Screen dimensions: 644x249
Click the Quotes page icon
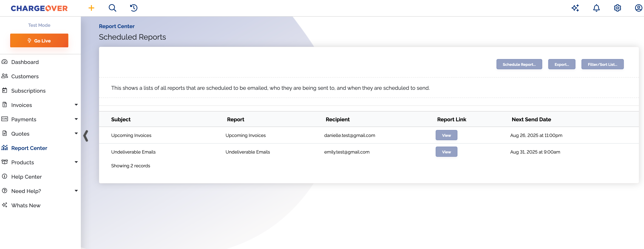5,133
